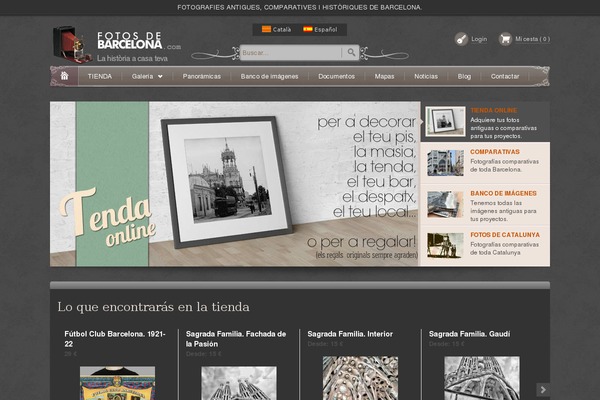Select the Banco de Imágenes slide thumbnail
Viewport: 600px width, 400px height.
coord(445,204)
